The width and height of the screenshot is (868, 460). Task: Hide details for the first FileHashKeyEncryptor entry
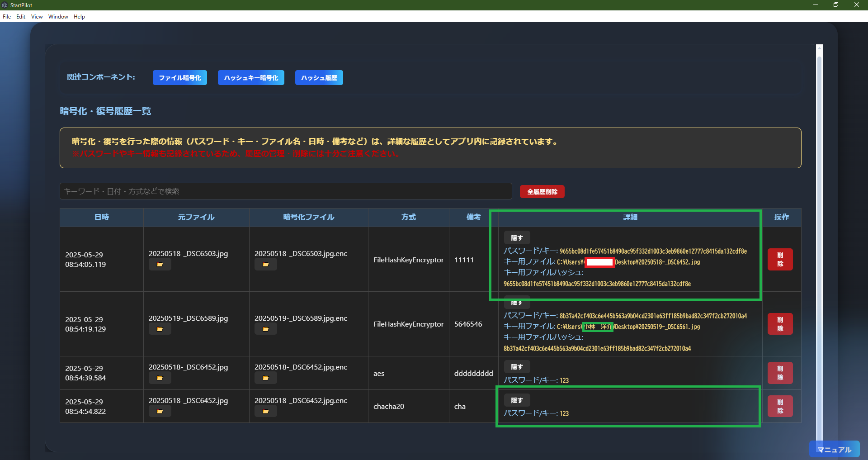point(516,237)
